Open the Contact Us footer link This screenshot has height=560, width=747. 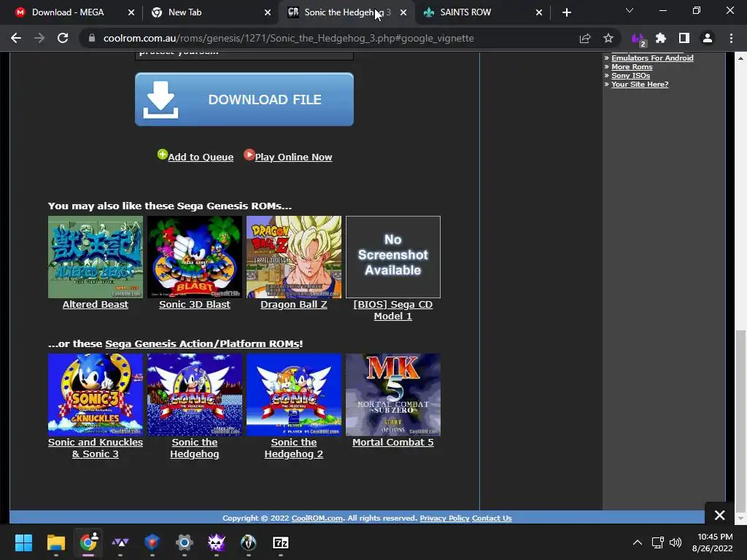492,518
